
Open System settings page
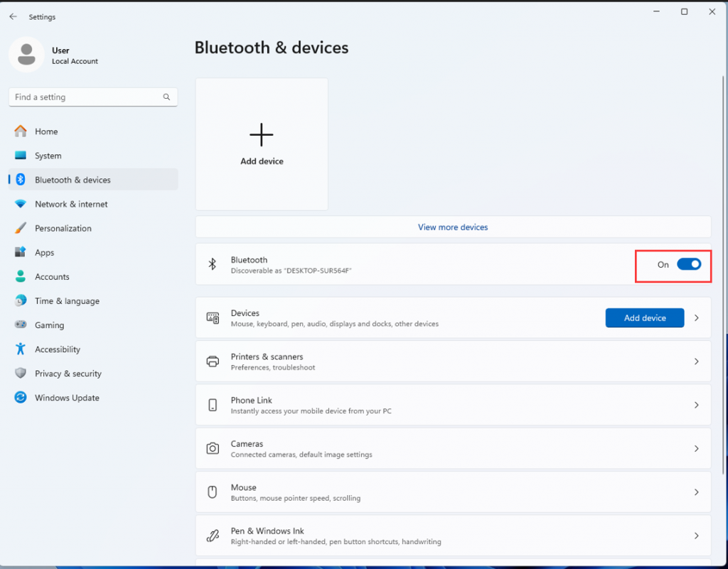tap(93, 156)
